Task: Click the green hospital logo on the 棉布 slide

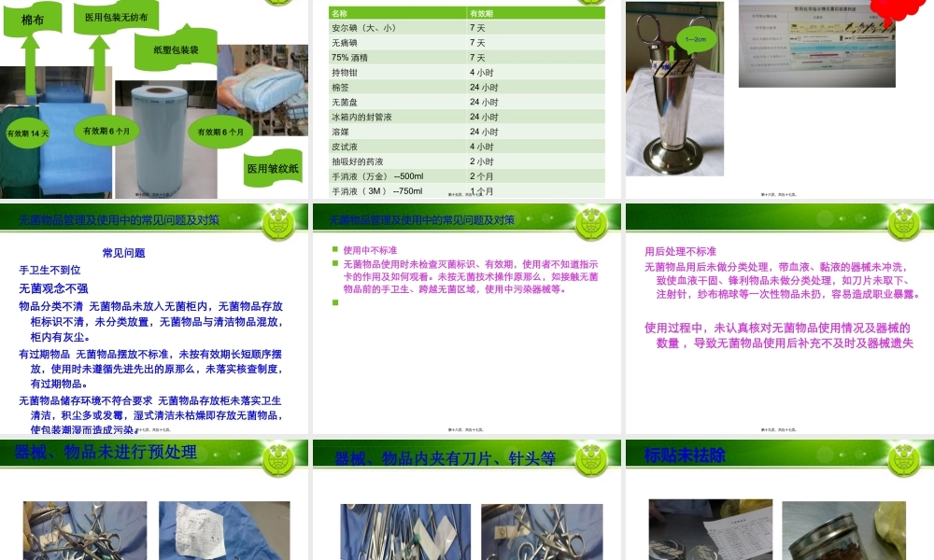Action: point(277,5)
